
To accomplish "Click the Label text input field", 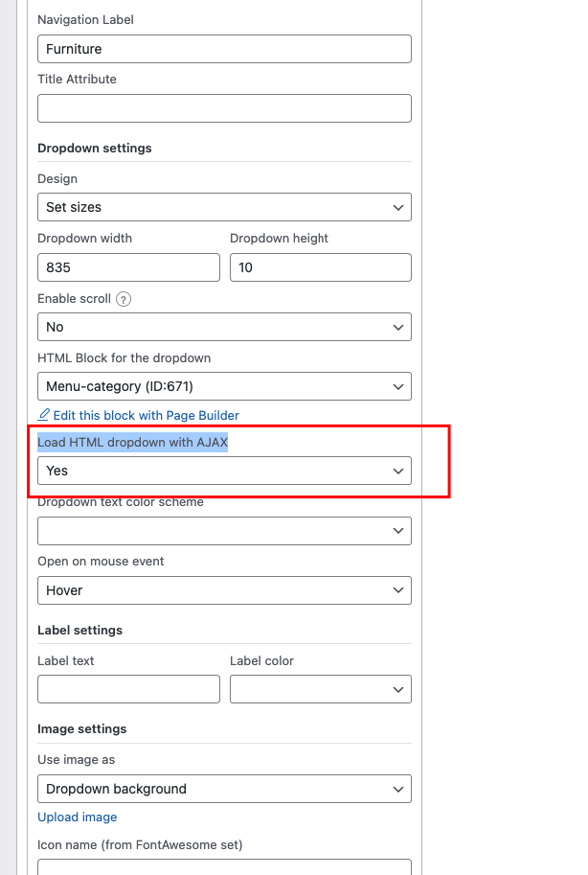I will tap(129, 689).
